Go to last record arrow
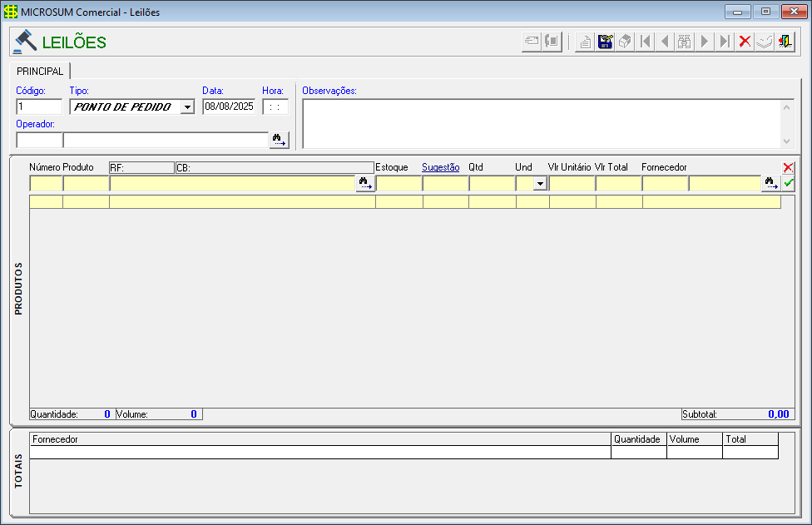Image resolution: width=812 pixels, height=525 pixels. (725, 42)
